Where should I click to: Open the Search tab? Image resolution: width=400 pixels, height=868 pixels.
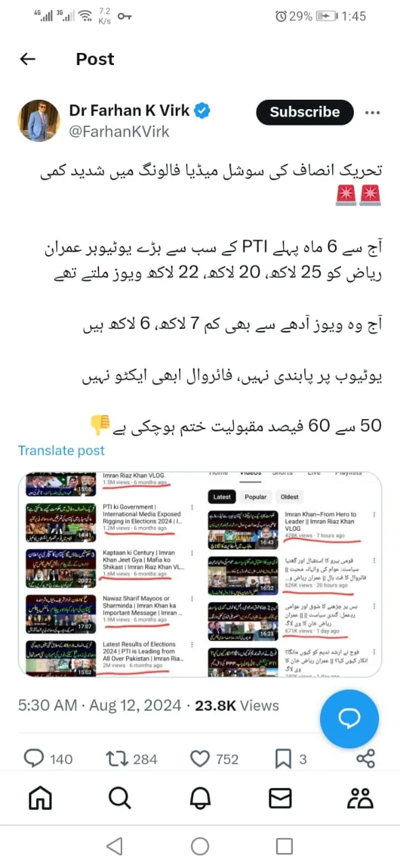(x=120, y=799)
